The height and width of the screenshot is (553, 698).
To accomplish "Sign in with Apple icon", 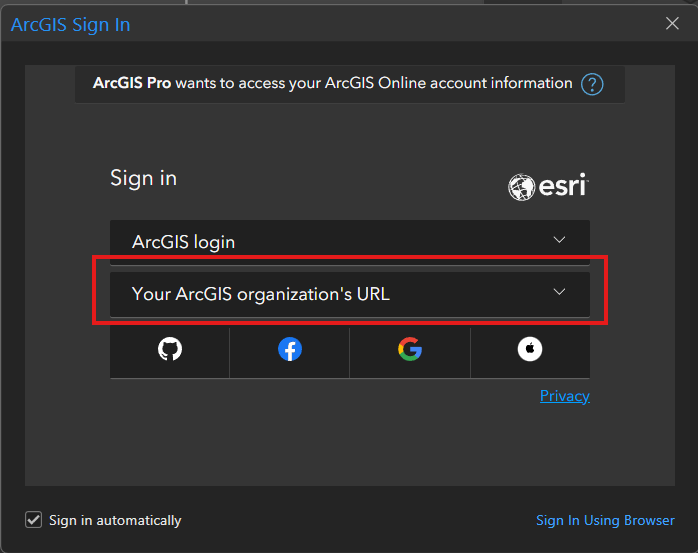I will coord(530,349).
